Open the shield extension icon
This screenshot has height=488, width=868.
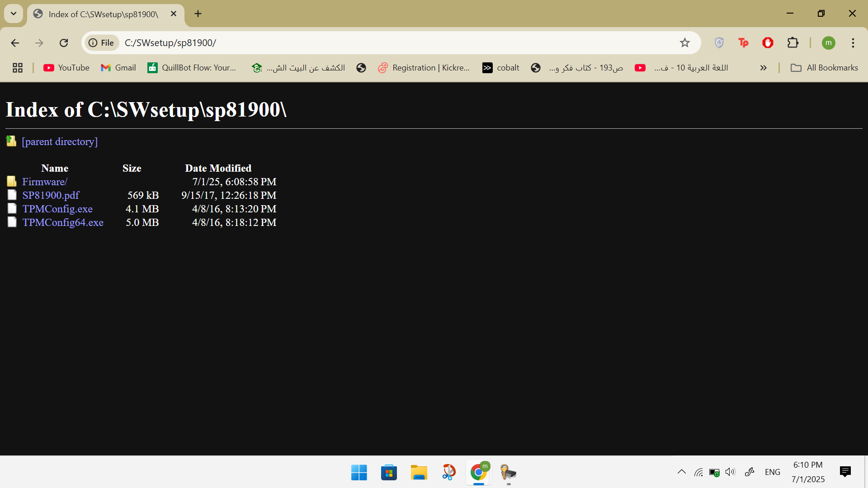pyautogui.click(x=719, y=43)
